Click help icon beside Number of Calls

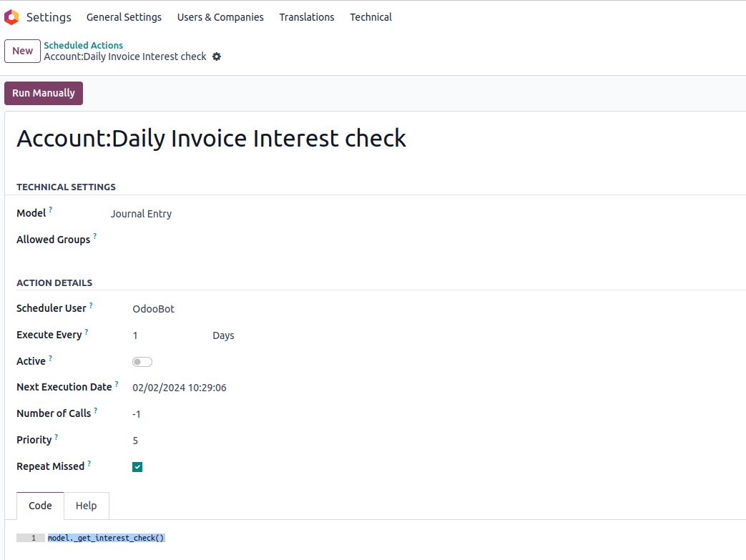(96, 411)
